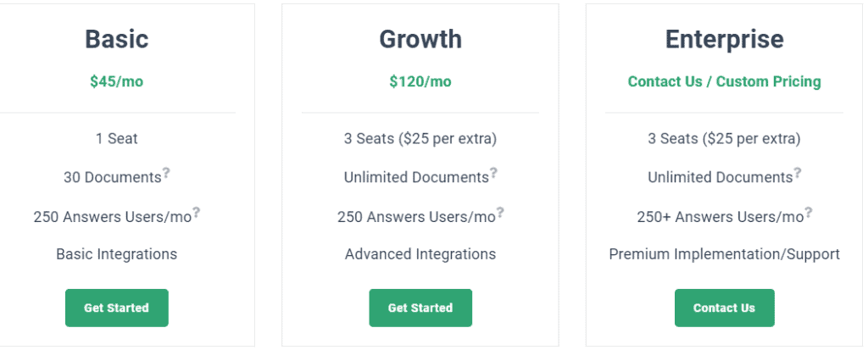The width and height of the screenshot is (868, 350).
Task: Click the Contact Us / Custom Pricing text
Action: (x=724, y=81)
